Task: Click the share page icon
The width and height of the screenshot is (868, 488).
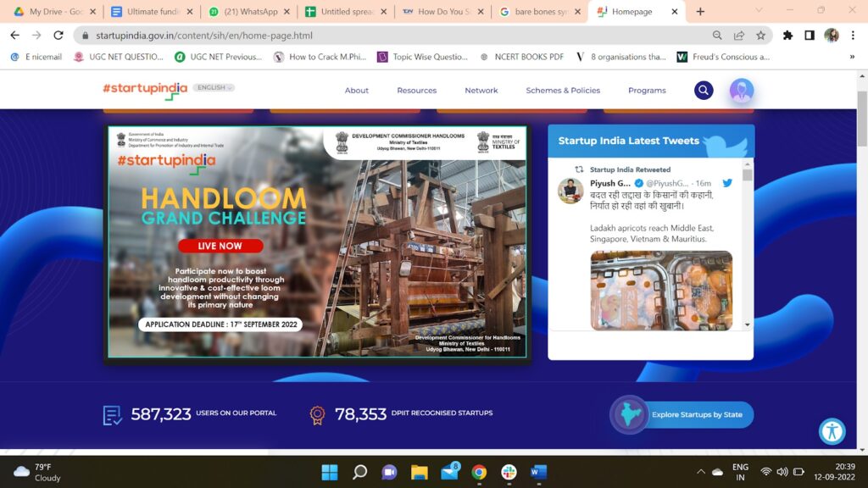Action: pos(739,36)
